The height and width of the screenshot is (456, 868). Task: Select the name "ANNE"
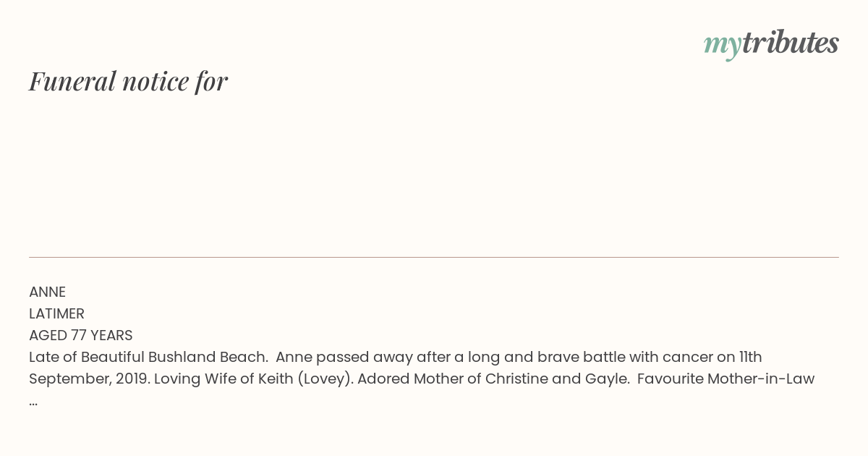tap(47, 292)
